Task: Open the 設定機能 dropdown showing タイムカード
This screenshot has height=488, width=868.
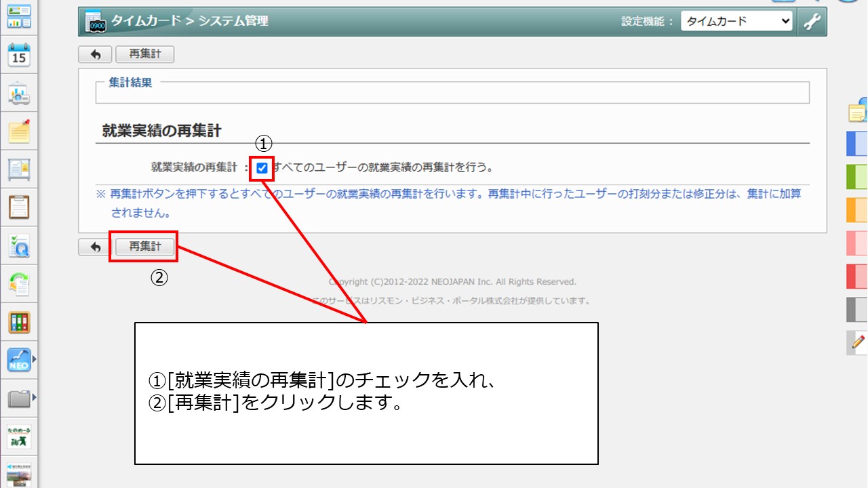Action: coord(737,22)
